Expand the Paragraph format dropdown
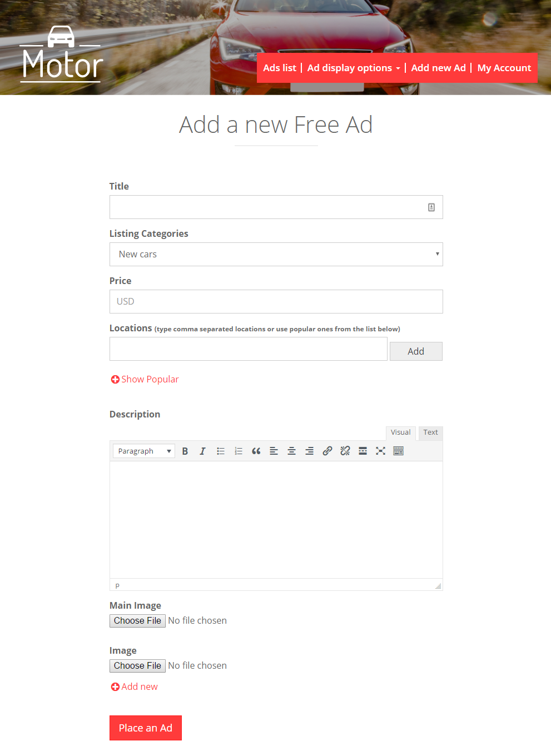This screenshot has height=756, width=551. coord(144,451)
